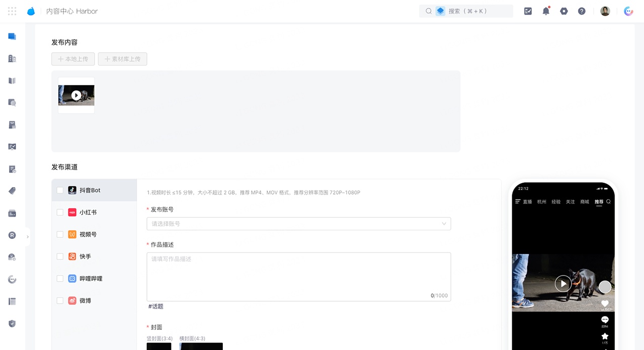Open the AI assistant icon at top right
644x350 pixels.
[x=628, y=11]
